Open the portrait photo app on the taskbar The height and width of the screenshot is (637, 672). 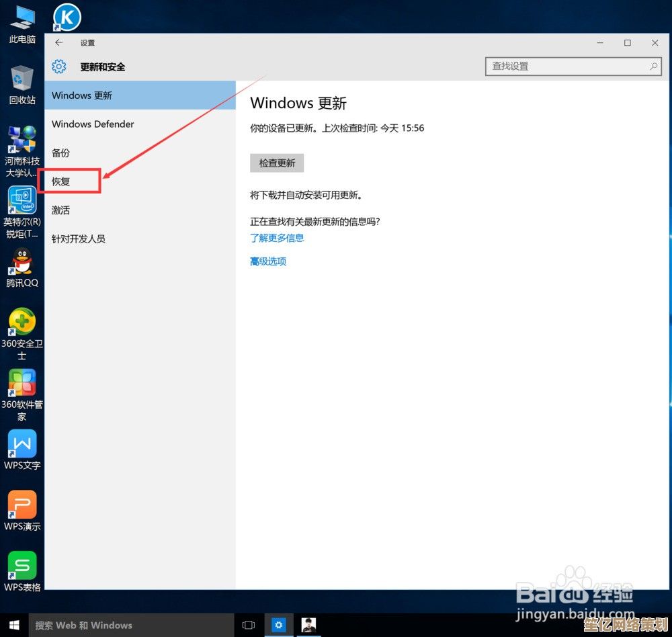pyautogui.click(x=308, y=625)
